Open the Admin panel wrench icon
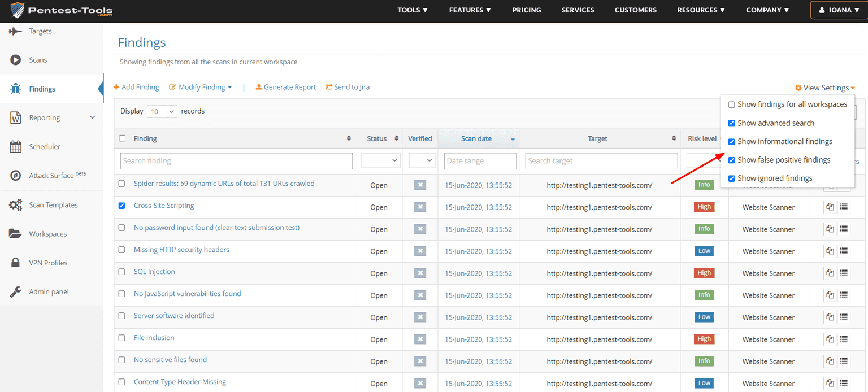Image resolution: width=868 pixels, height=392 pixels. point(16,292)
